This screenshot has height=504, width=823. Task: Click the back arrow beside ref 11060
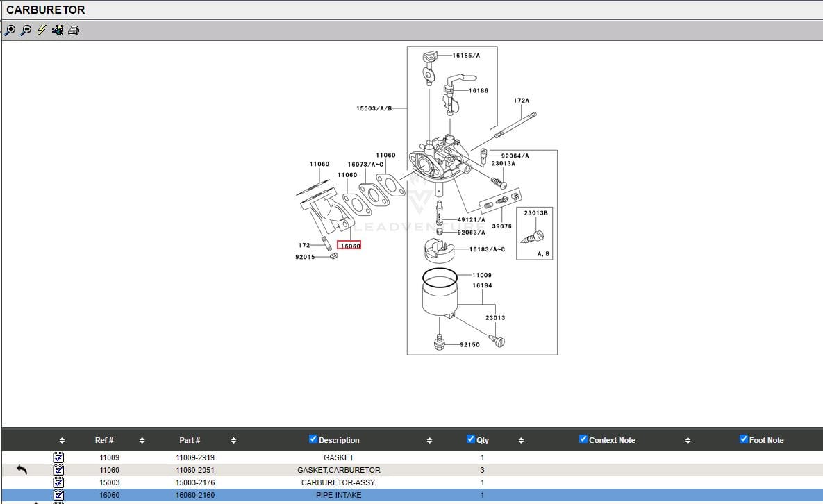22,470
